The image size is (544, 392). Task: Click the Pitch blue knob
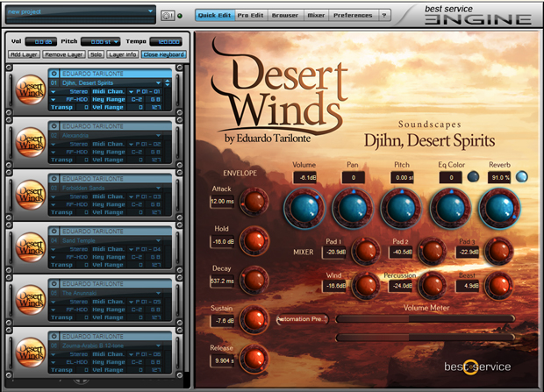[x=401, y=208]
